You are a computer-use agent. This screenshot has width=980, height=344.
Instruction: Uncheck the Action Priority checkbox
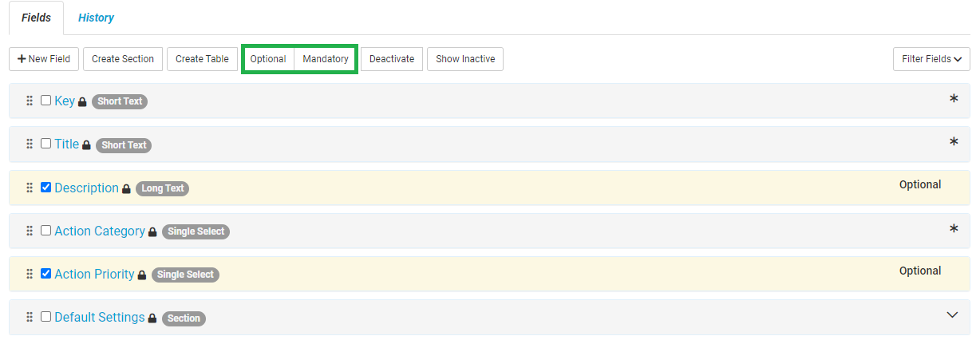coord(46,273)
